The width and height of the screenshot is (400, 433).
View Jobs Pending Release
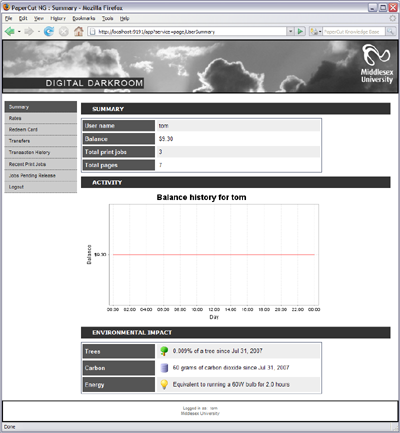pyautogui.click(x=41, y=176)
